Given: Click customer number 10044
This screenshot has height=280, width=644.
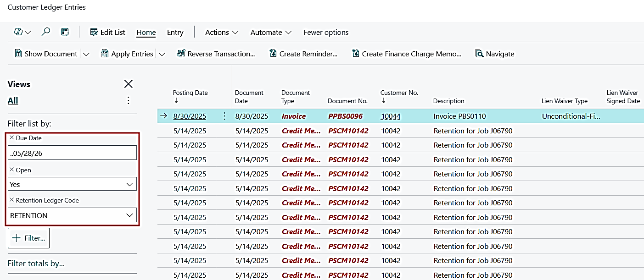Looking at the screenshot, I should [x=391, y=116].
